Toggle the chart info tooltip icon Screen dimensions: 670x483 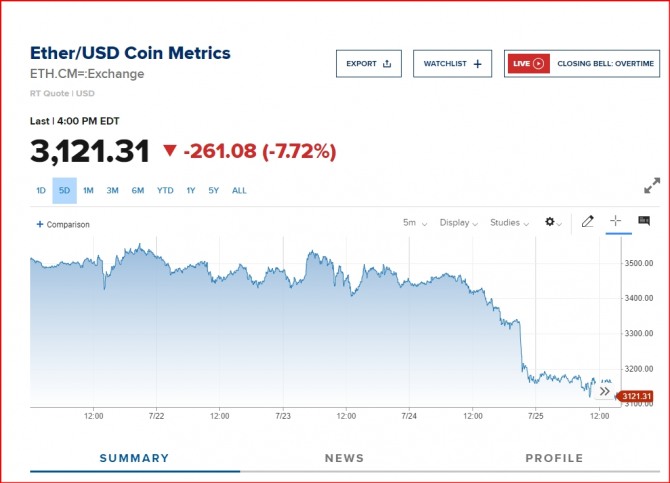(x=644, y=221)
